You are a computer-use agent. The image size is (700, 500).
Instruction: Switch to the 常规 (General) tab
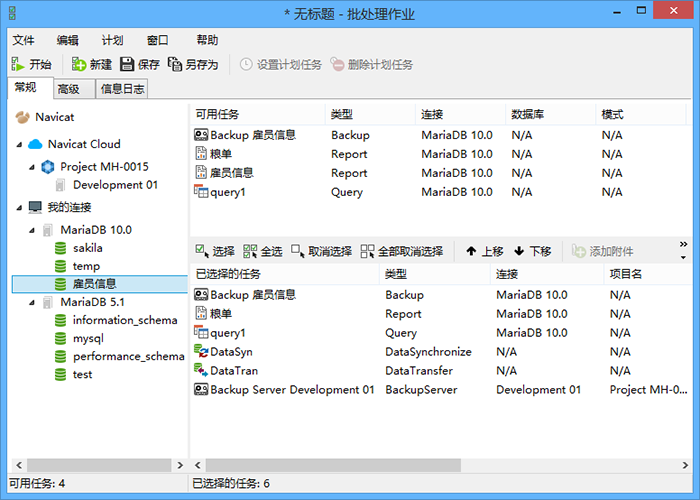(30, 88)
